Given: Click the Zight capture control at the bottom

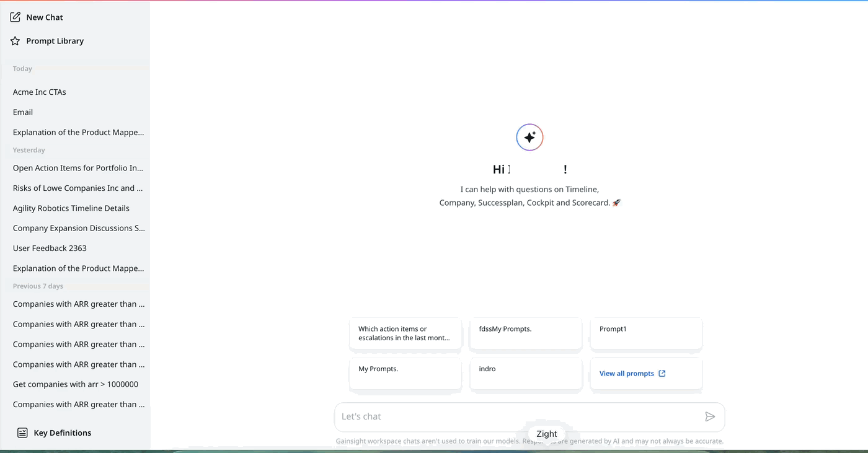Looking at the screenshot, I should pos(546,434).
